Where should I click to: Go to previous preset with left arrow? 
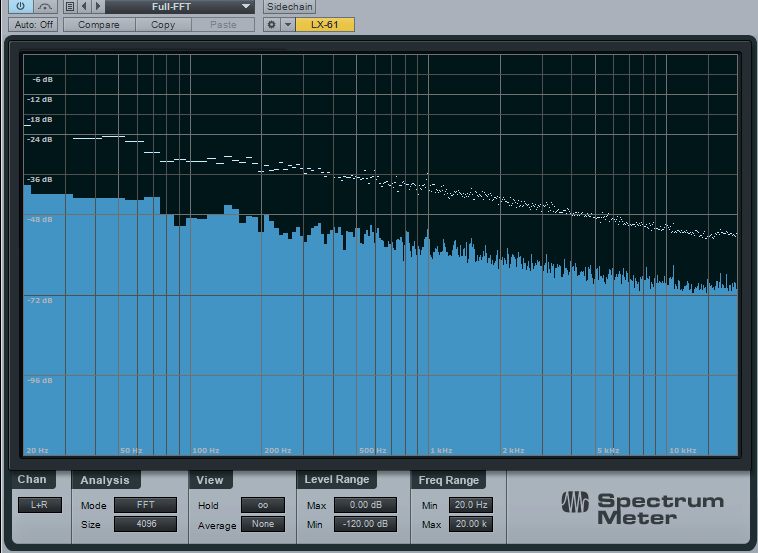click(x=85, y=6)
